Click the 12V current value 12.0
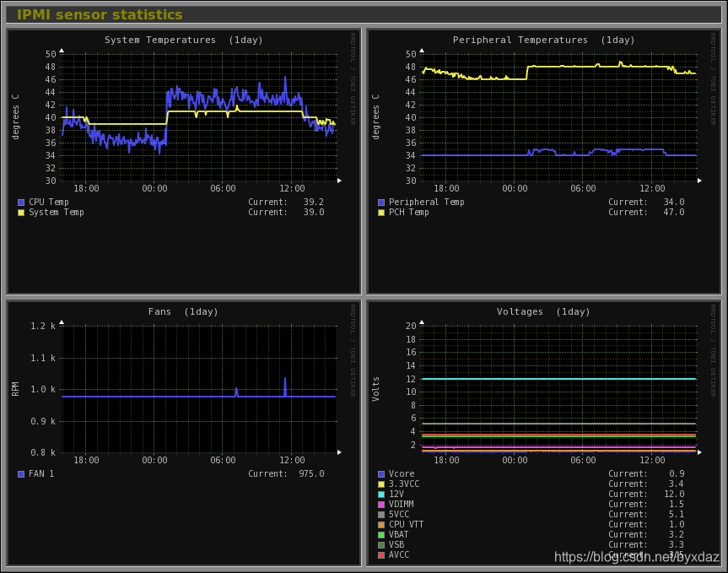Screen dimensions: 728x573 coord(674,494)
